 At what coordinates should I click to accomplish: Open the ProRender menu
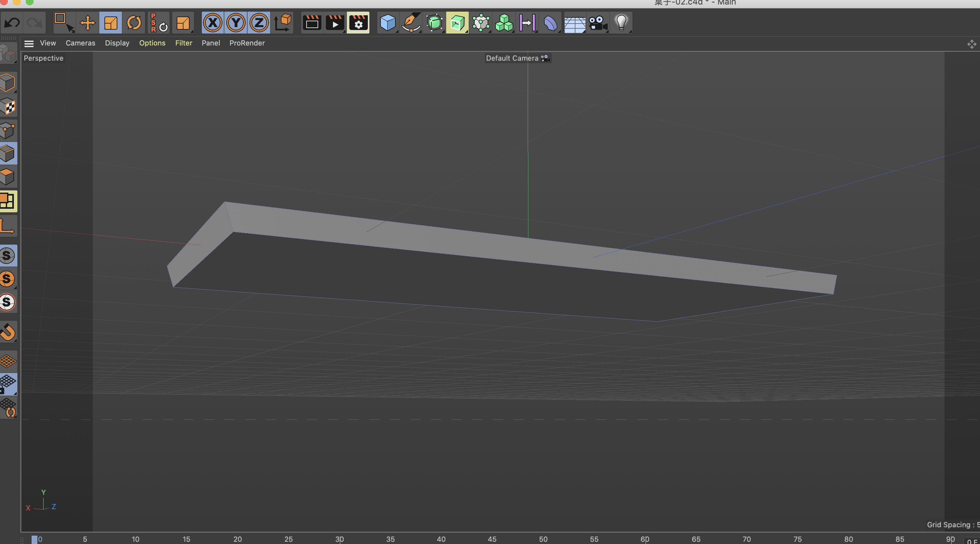coord(247,43)
